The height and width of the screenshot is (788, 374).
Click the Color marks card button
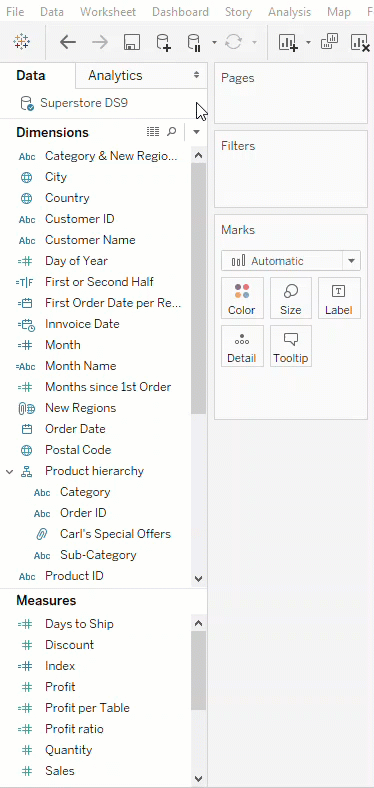pyautogui.click(x=242, y=298)
